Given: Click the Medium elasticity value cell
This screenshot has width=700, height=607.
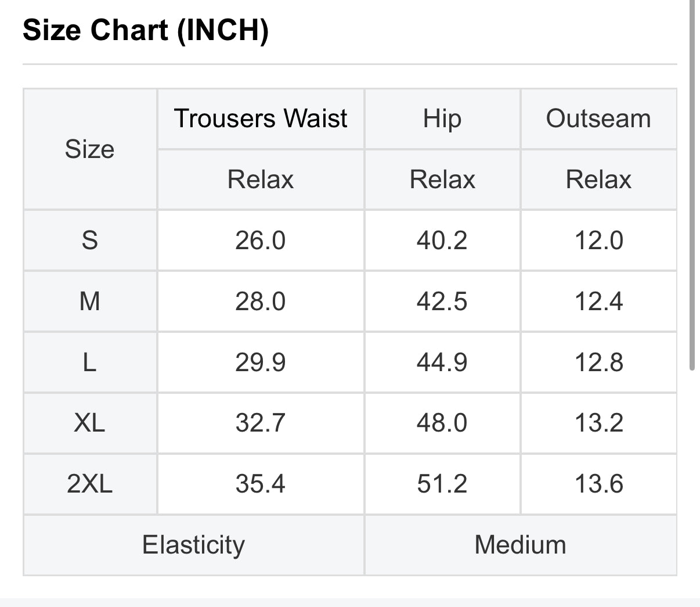Looking at the screenshot, I should 521,545.
